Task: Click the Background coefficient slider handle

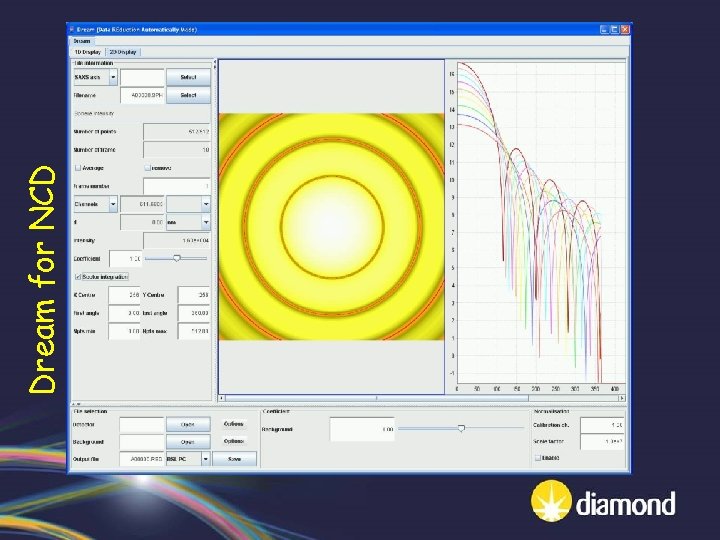Action: (461, 428)
